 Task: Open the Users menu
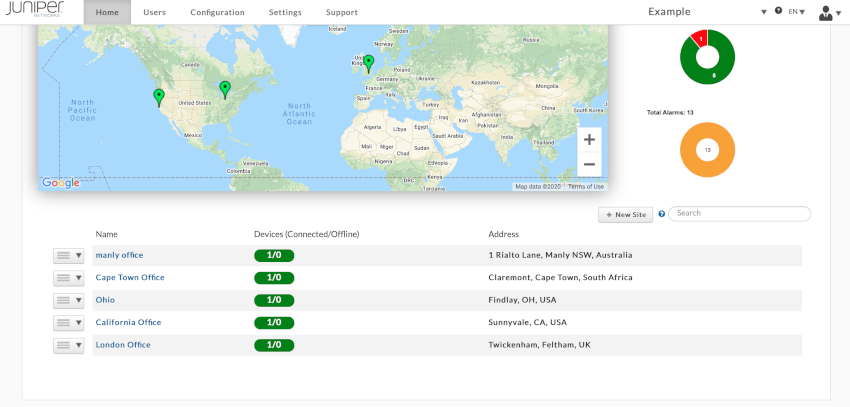(x=154, y=12)
